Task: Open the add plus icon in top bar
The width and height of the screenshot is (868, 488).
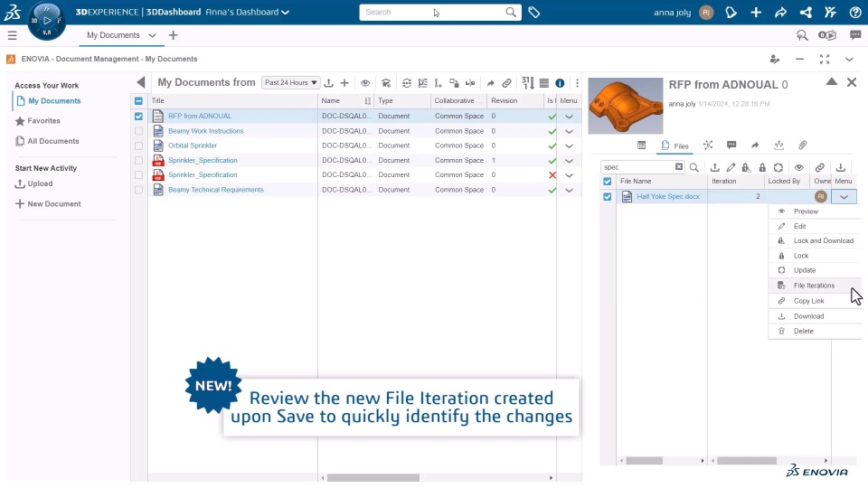Action: 756,12
